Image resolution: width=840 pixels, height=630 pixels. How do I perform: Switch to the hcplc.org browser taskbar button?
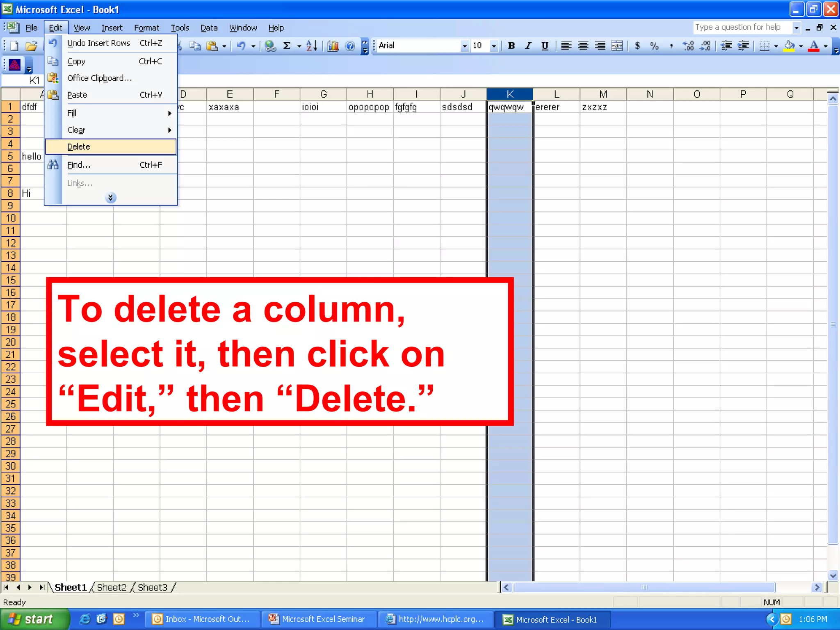436,619
